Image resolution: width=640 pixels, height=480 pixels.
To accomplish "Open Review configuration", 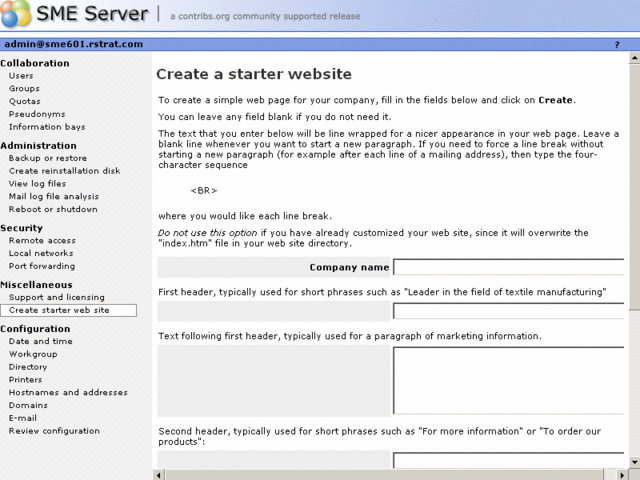I will 54,431.
